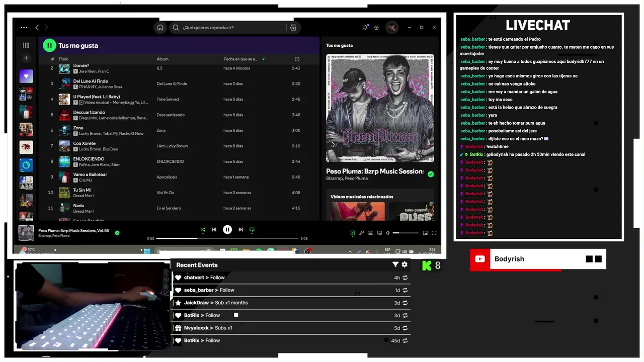Mute with the volume speaker icon
Viewport: 644px width, 362px height.
coord(388,233)
